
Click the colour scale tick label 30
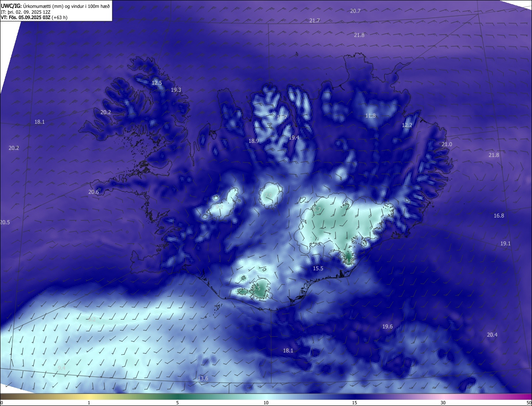point(443,403)
